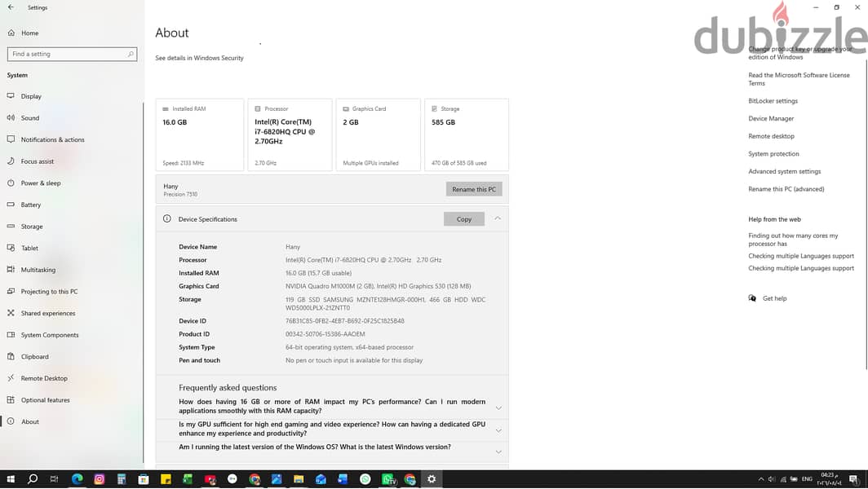868x489 pixels.
Task: Expand the GPU gaming sufficiency question
Action: [x=498, y=430]
